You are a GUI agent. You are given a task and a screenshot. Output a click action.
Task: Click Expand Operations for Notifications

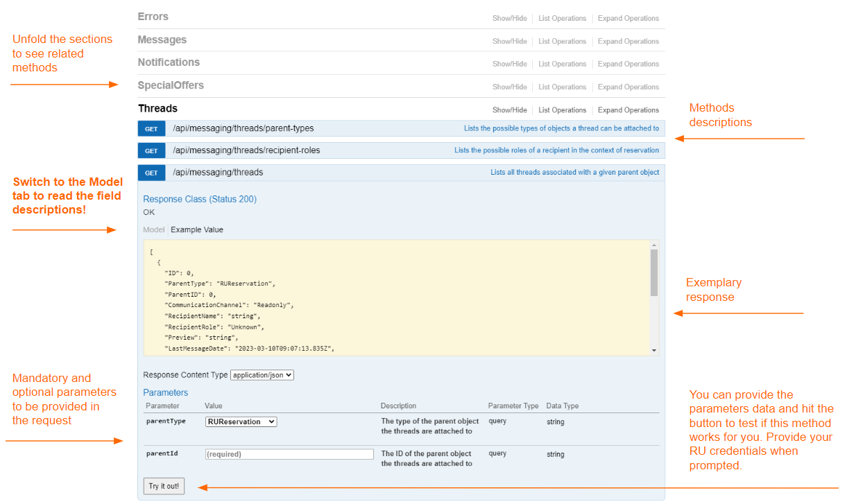628,64
